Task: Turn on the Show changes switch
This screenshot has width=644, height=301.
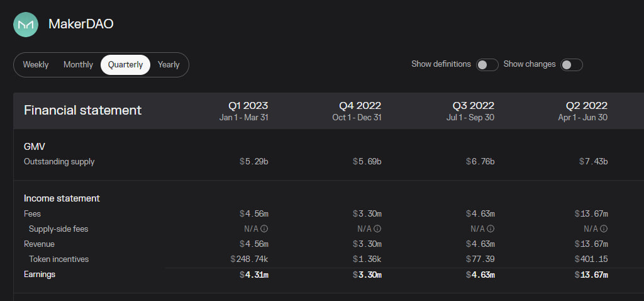Action: click(x=572, y=65)
